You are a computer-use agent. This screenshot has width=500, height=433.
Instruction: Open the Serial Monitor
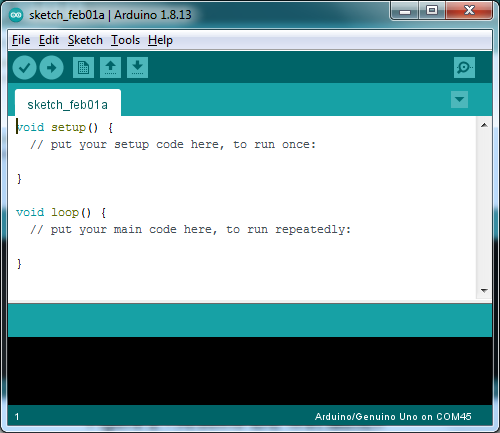point(464,68)
